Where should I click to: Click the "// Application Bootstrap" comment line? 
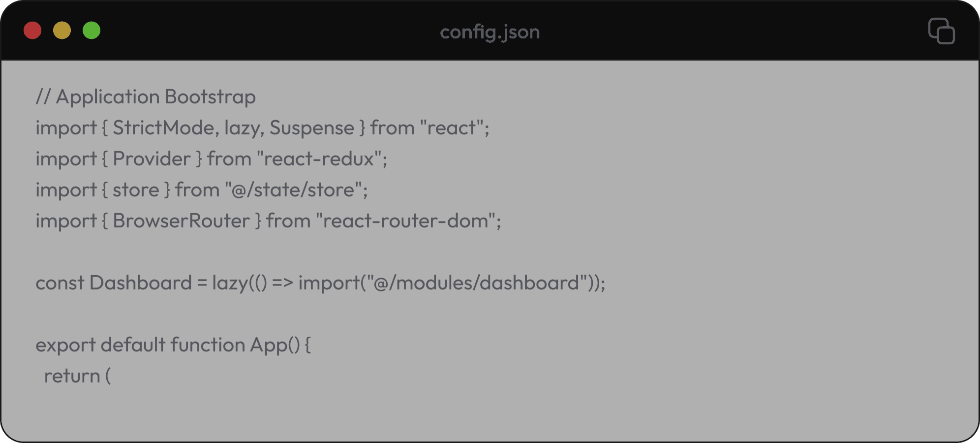pos(146,97)
